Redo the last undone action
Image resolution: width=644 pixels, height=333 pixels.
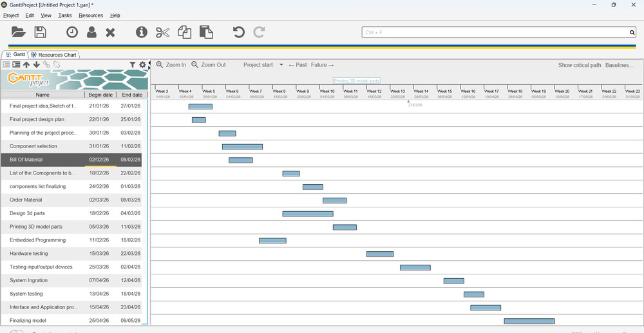point(259,32)
